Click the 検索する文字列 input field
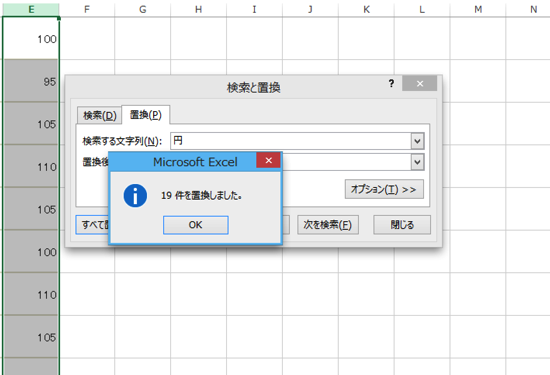Screen dimensions: 550x375 point(291,141)
